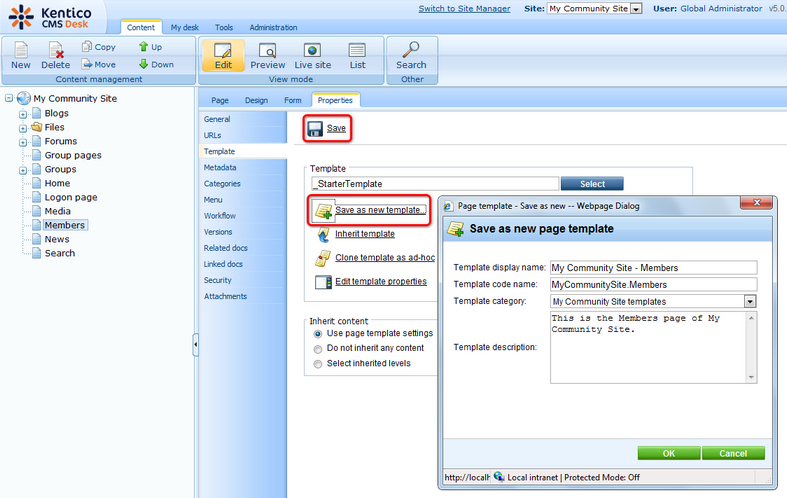Click the New document icon
This screenshot has height=498, width=787.
click(x=21, y=50)
